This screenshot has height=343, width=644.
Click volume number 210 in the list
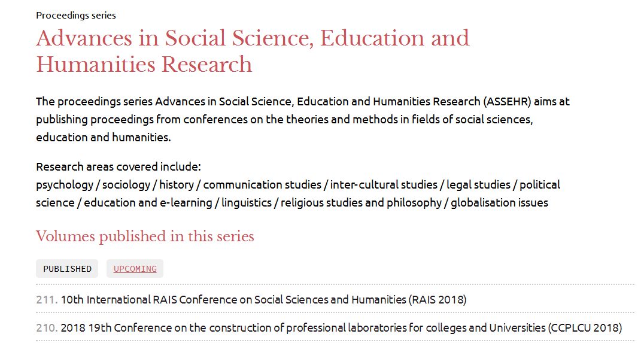tap(47, 328)
